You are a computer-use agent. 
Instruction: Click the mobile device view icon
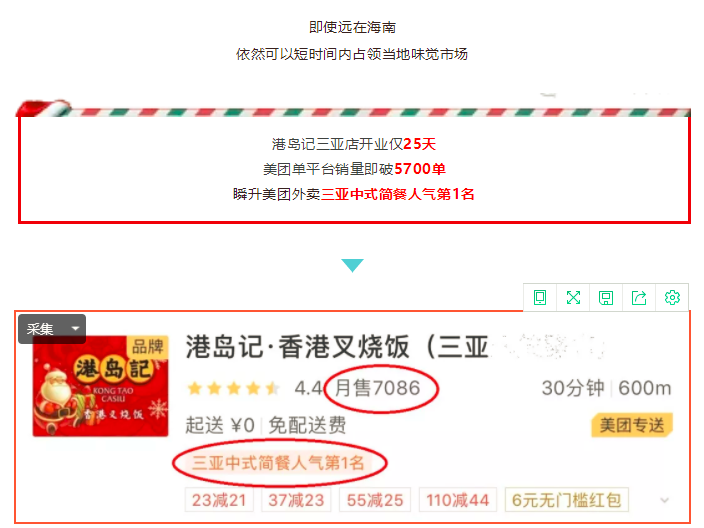[x=540, y=297]
